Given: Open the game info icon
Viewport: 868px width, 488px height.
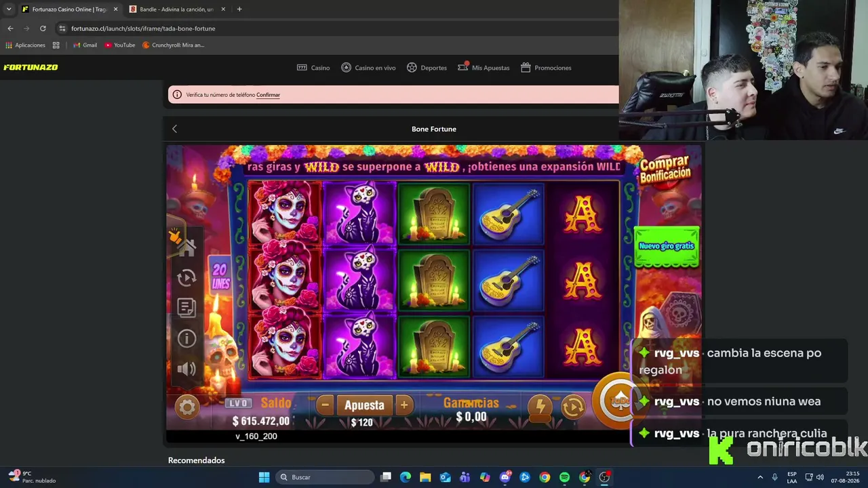Looking at the screenshot, I should (186, 338).
